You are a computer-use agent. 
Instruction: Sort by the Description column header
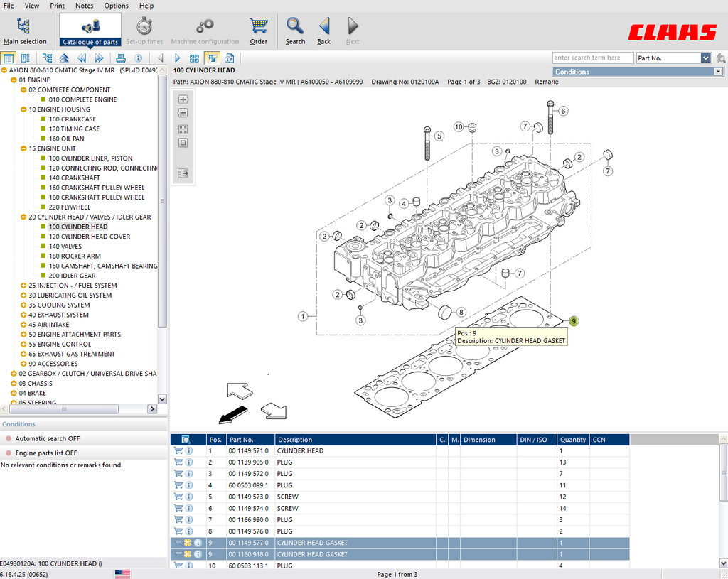[x=355, y=440]
